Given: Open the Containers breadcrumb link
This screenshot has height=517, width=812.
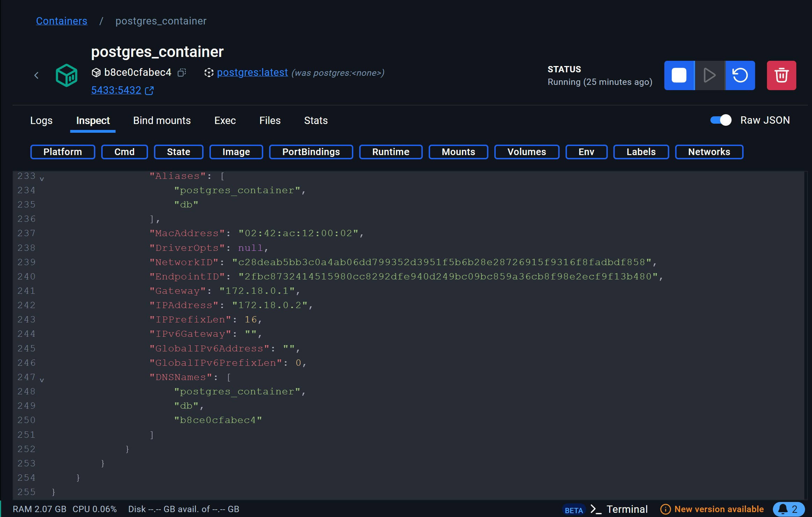Looking at the screenshot, I should coord(62,21).
